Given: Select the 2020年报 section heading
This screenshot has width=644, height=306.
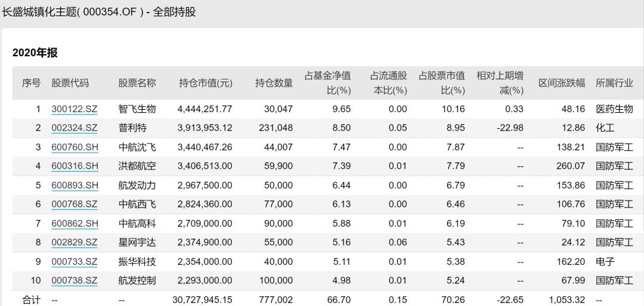Looking at the screenshot, I should 35,53.
